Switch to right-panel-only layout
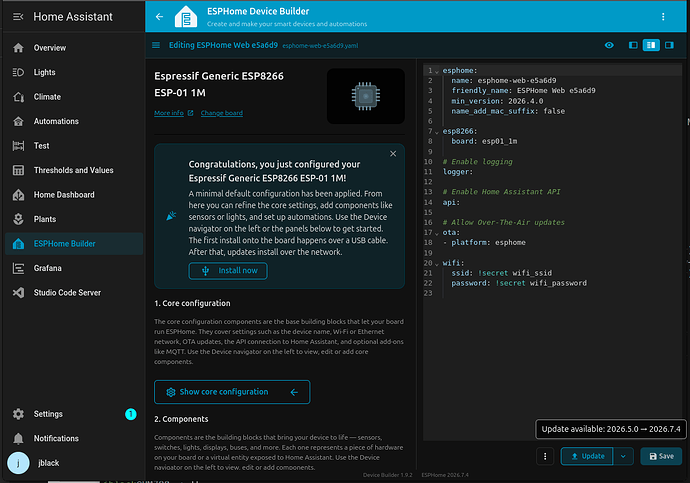690x483 pixels. (x=669, y=45)
